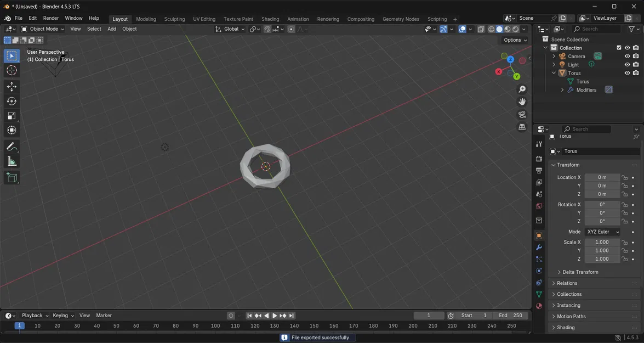Select the Move tool in the toolbar
Viewport: 644px width, 343px height.
11,86
